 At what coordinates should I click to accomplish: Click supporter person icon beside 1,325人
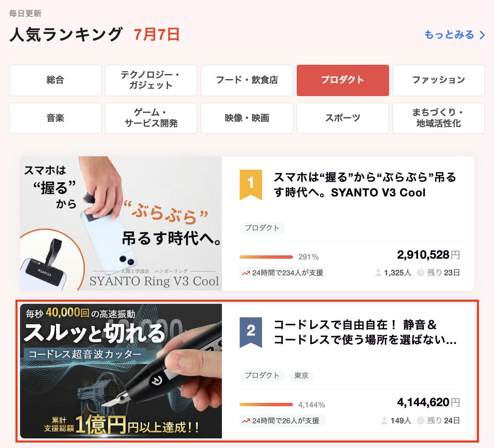378,273
